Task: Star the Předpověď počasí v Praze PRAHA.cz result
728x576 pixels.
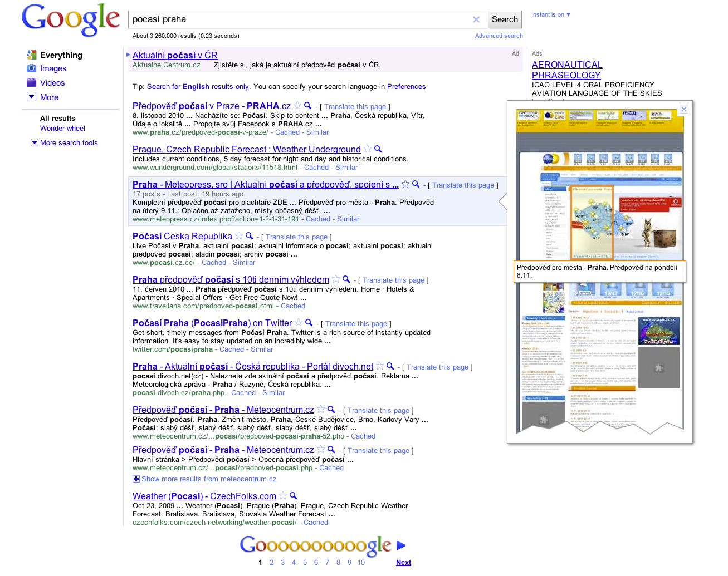Action: 297,105
